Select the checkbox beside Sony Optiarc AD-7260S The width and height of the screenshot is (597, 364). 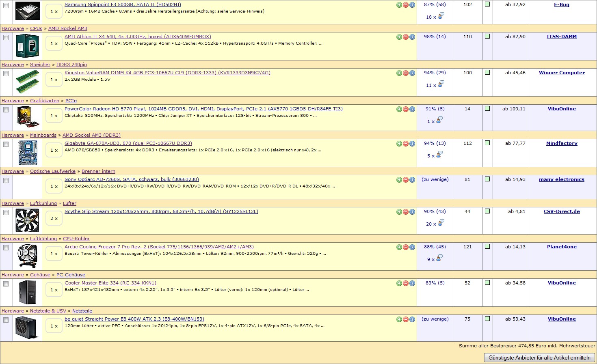[x=6, y=180]
